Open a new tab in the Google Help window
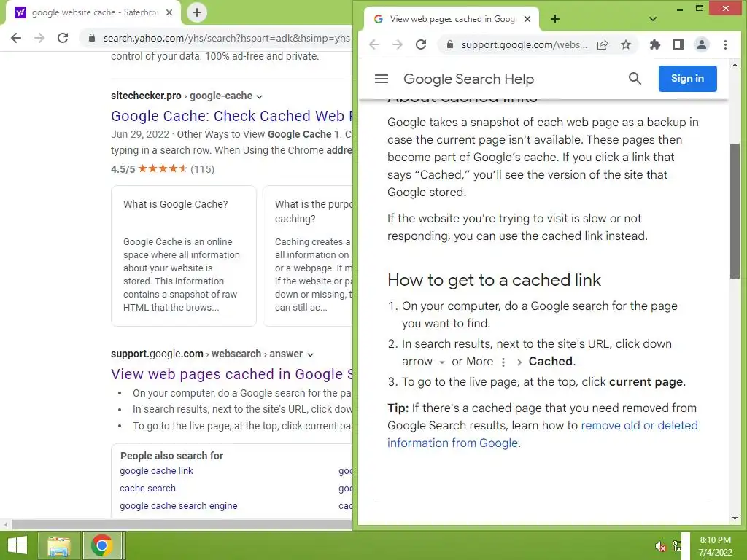747x560 pixels. [555, 19]
